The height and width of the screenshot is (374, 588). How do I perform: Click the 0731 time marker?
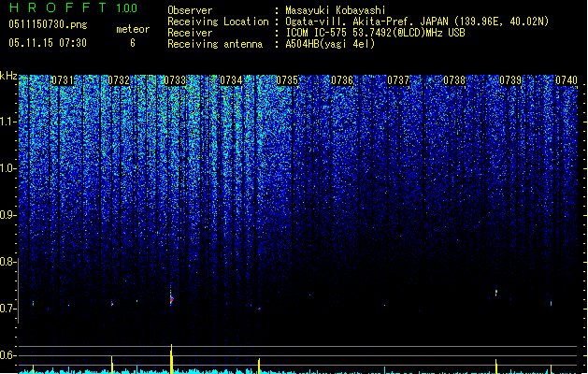click(63, 81)
